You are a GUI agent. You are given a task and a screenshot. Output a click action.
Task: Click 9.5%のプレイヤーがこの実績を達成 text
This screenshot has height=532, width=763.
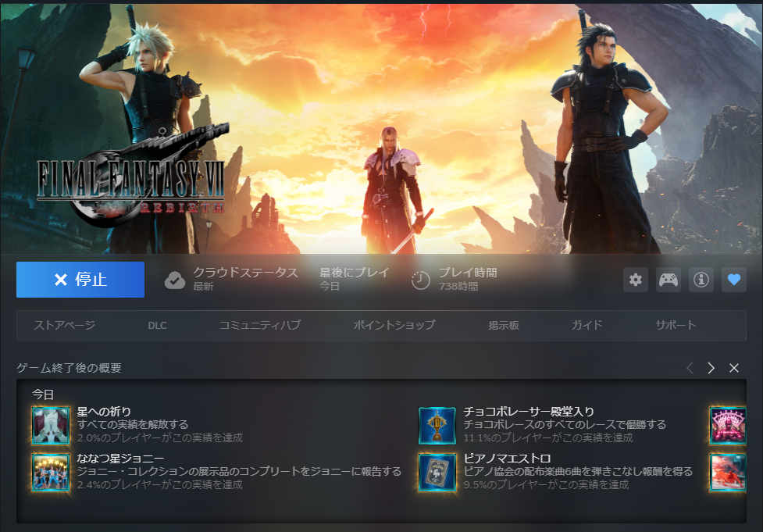pos(546,484)
